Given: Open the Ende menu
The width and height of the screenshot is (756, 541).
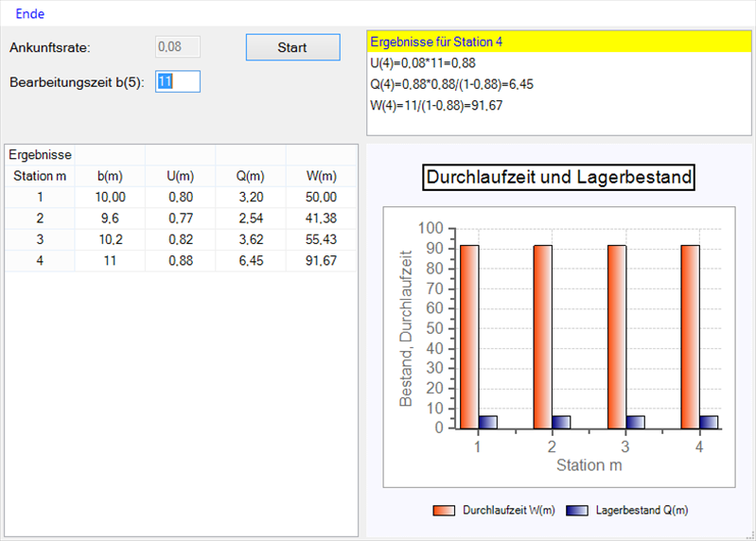Looking at the screenshot, I should pos(29,14).
